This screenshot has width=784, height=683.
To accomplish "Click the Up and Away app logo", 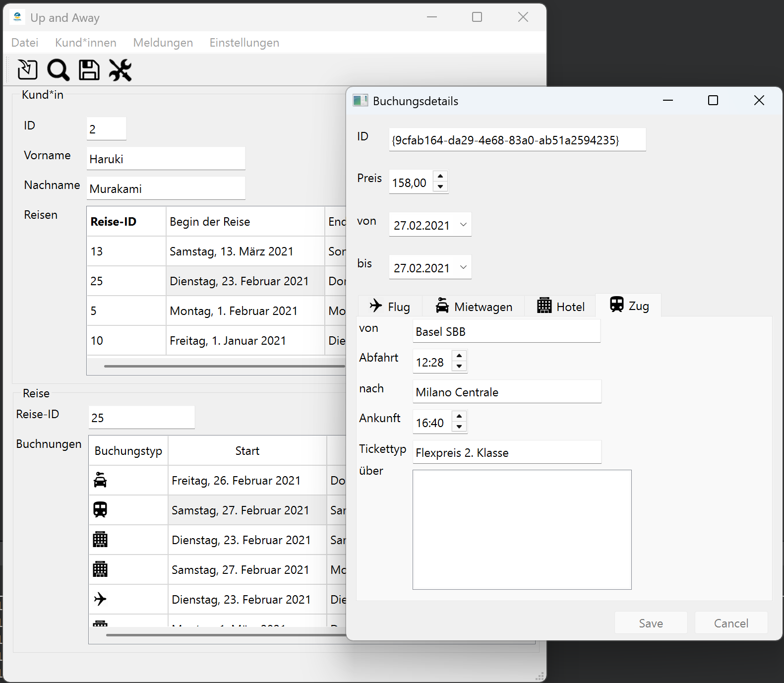I will [17, 17].
